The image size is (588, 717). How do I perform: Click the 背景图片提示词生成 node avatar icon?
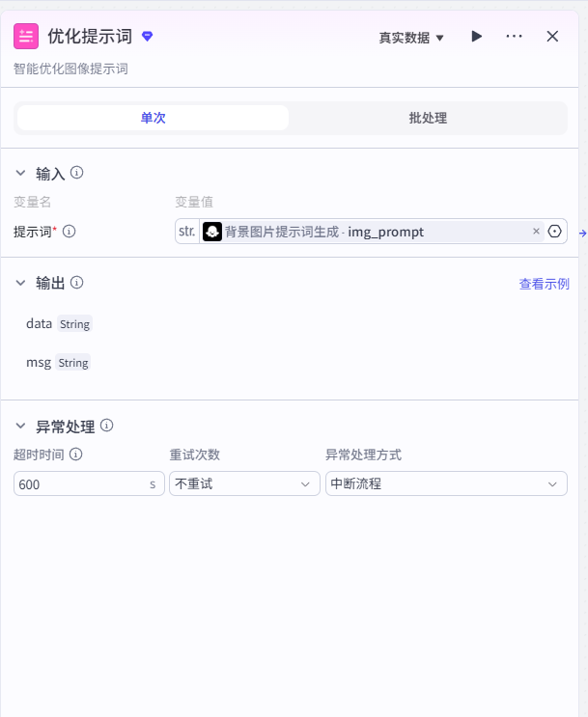[212, 232]
